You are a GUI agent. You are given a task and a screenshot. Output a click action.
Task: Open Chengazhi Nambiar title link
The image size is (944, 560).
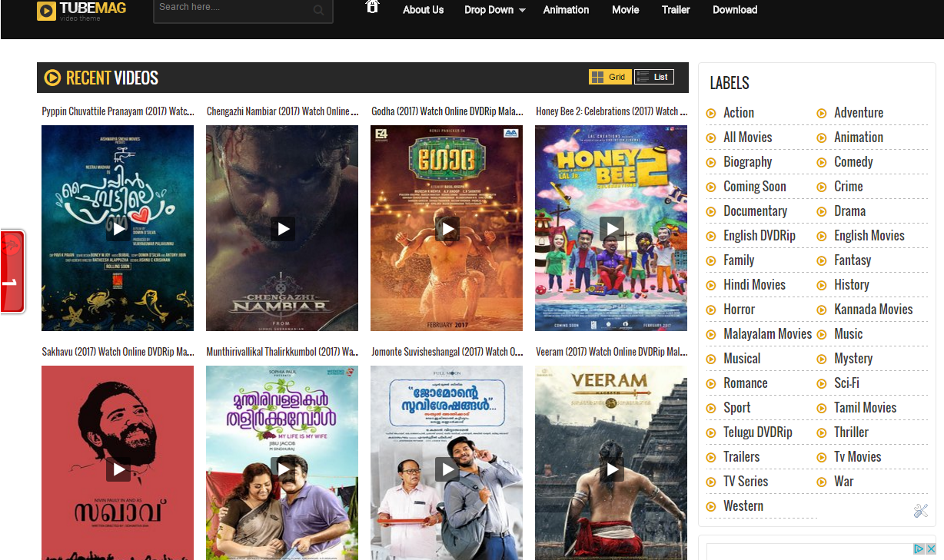coord(282,111)
